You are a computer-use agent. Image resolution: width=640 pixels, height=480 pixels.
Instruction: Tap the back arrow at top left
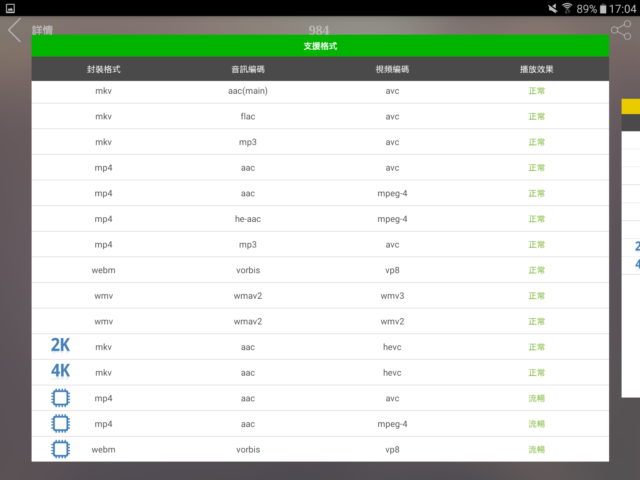[x=15, y=30]
